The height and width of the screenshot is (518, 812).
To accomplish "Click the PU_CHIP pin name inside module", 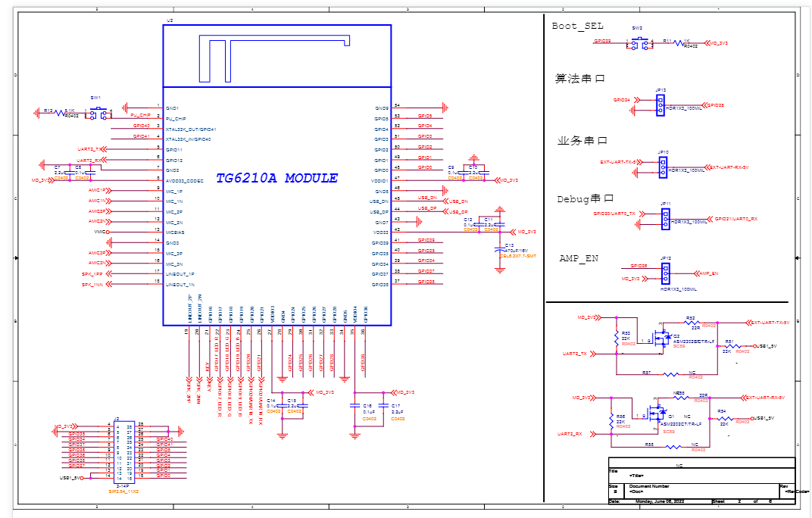I will click(176, 119).
